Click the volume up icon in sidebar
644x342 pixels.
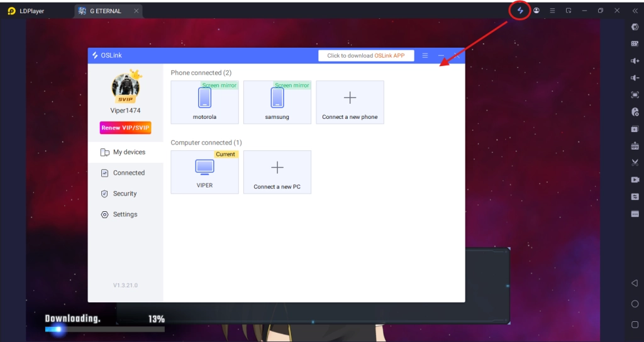635,60
